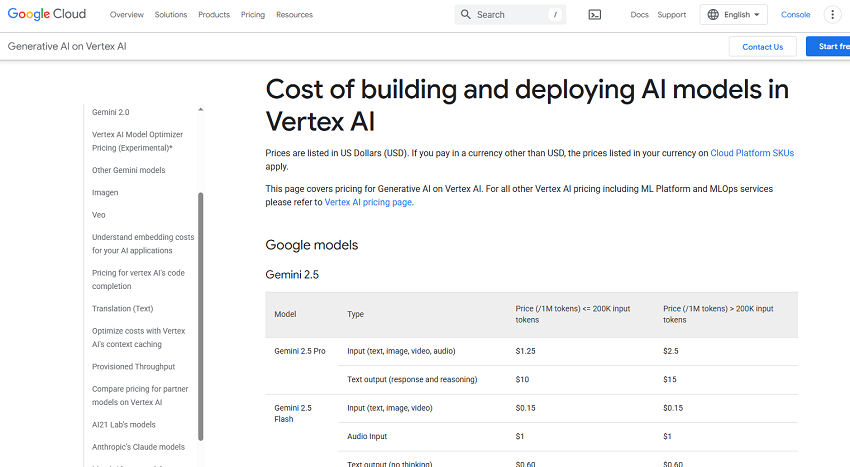The width and height of the screenshot is (850, 467).
Task: Click the Model column header
Action: point(285,314)
